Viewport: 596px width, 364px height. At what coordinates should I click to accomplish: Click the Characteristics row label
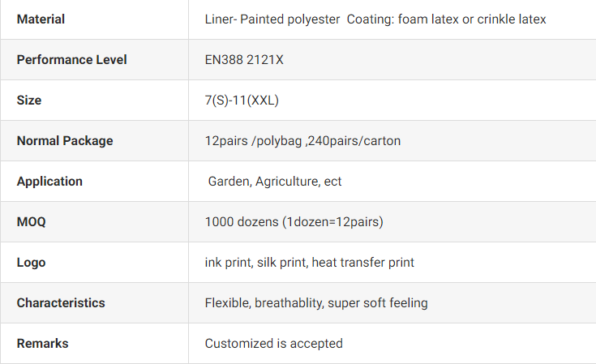click(x=61, y=303)
